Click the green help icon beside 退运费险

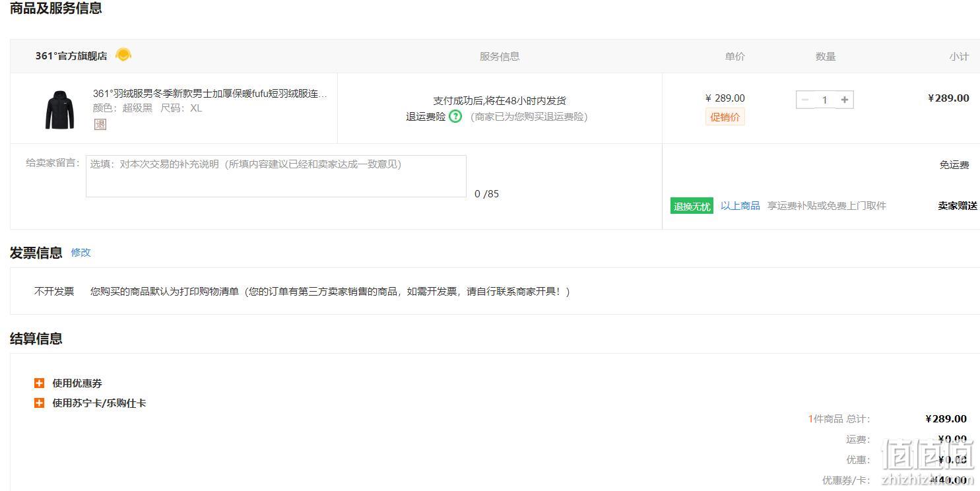(455, 117)
